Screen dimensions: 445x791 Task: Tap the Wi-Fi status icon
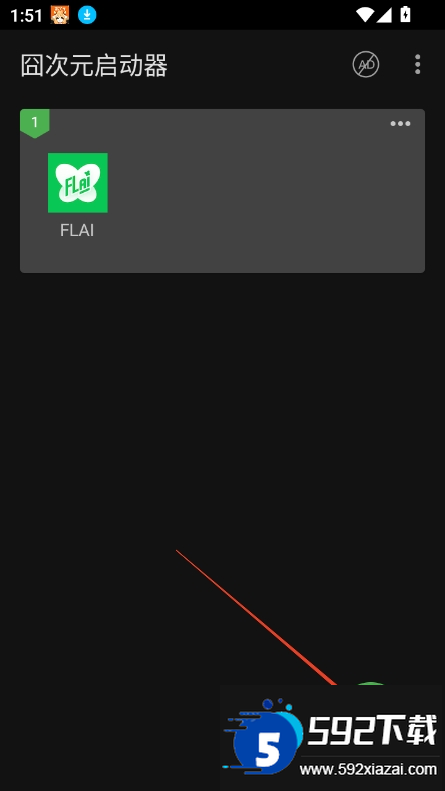[x=365, y=15]
